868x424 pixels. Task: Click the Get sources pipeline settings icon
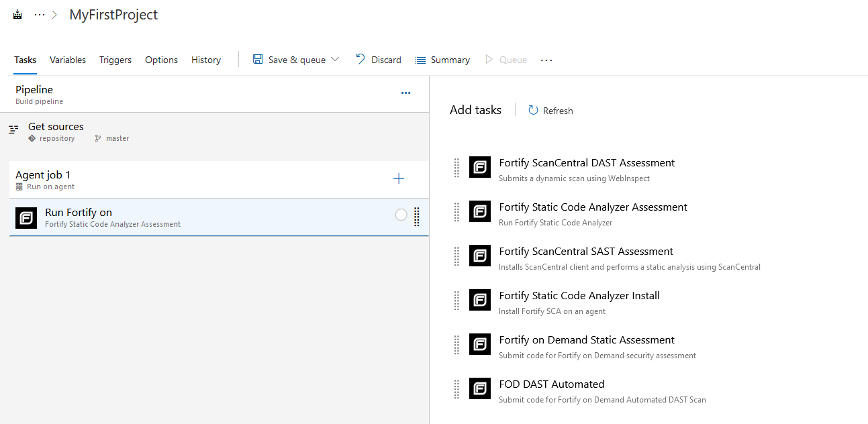coord(13,131)
